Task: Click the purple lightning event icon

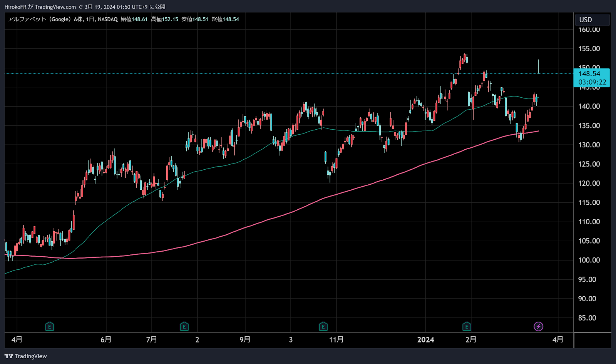Action: (x=538, y=327)
